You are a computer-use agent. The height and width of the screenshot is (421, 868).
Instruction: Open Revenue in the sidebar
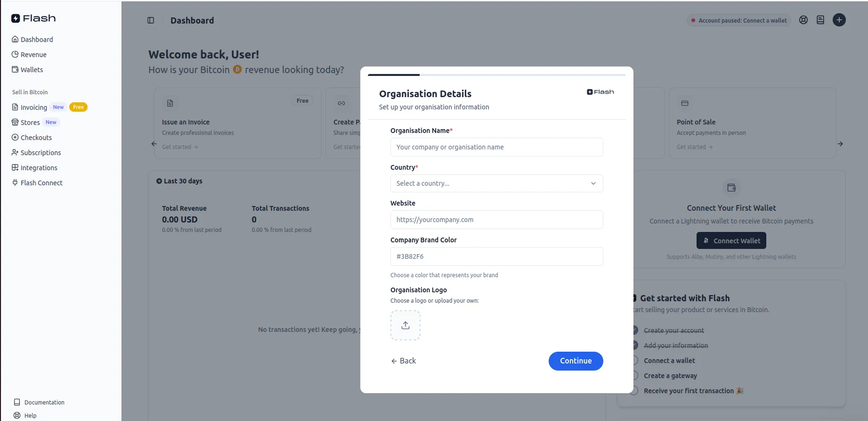coord(33,55)
